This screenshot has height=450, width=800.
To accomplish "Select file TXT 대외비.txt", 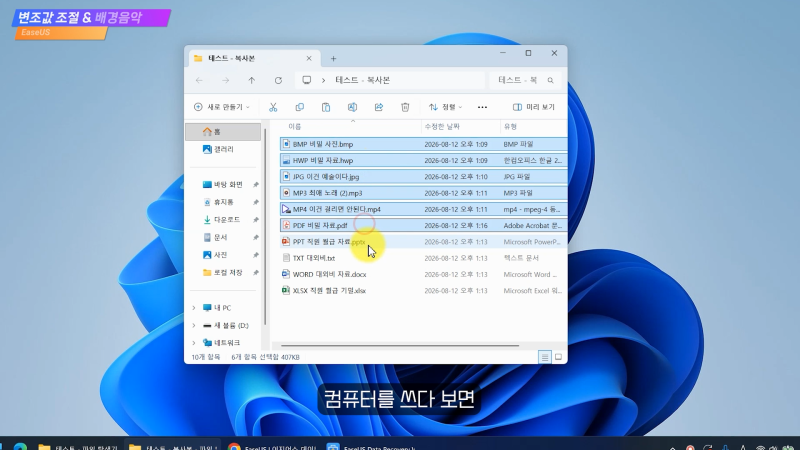I will (x=423, y=258).
